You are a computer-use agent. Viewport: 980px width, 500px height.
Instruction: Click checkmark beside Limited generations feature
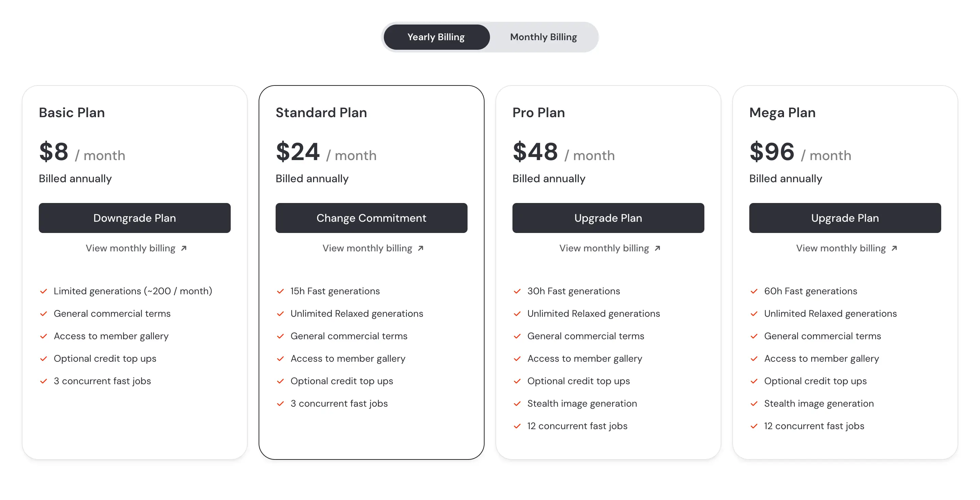(43, 291)
